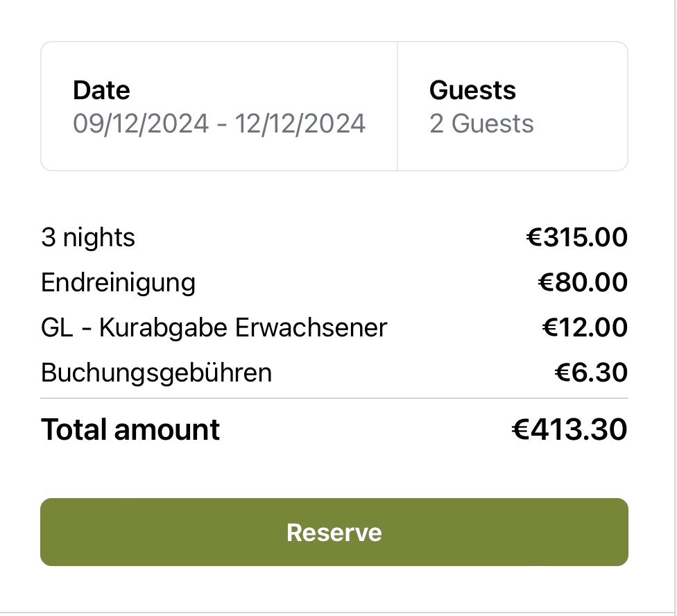Screen dimensions: 677x616
Task: Click the €413.30 total price
Action: tap(569, 430)
